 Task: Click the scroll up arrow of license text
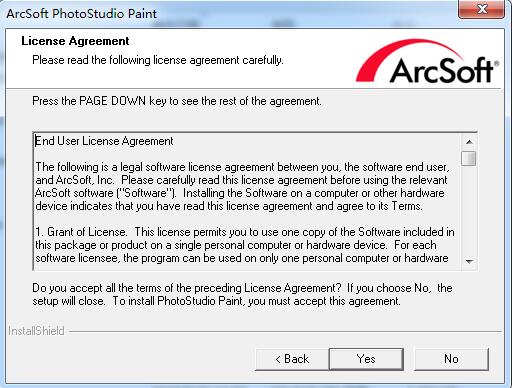click(469, 142)
